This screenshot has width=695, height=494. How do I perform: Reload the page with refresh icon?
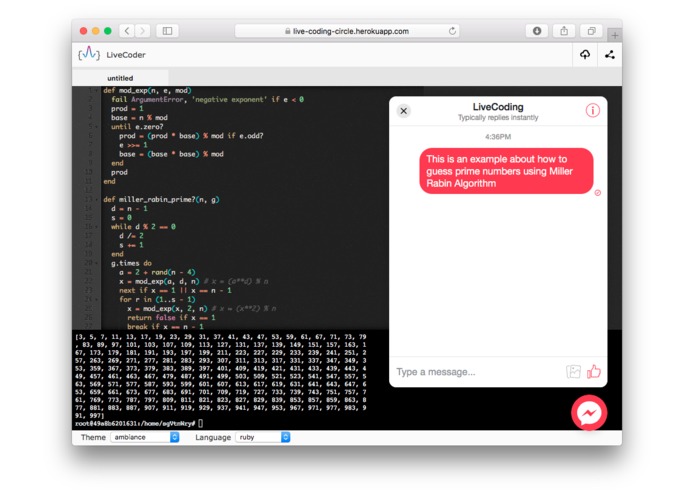pos(452,31)
